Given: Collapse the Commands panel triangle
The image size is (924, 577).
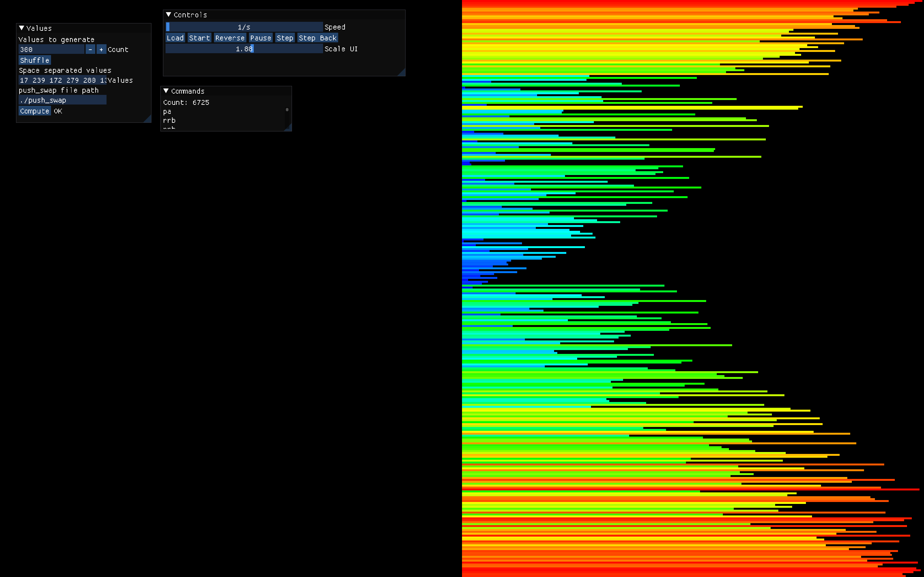Looking at the screenshot, I should pyautogui.click(x=166, y=91).
